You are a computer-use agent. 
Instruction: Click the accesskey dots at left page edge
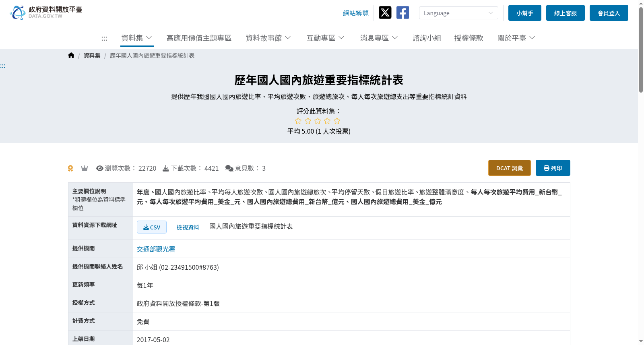coord(3,66)
